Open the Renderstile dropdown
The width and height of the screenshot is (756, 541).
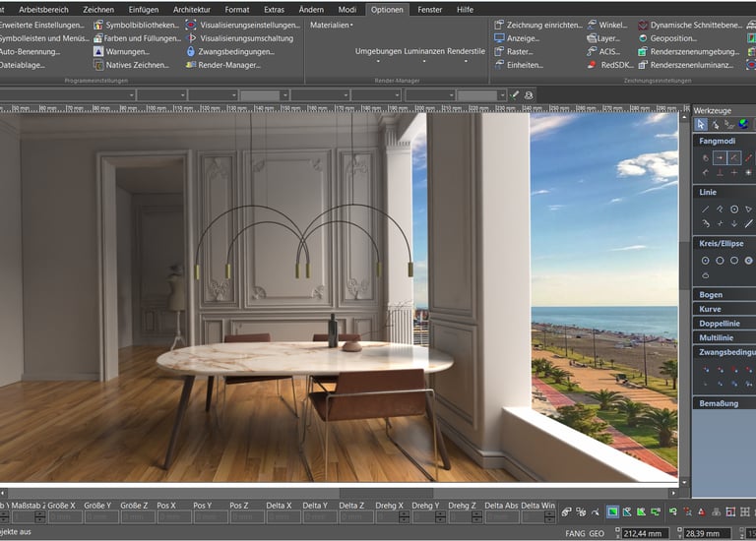[466, 55]
